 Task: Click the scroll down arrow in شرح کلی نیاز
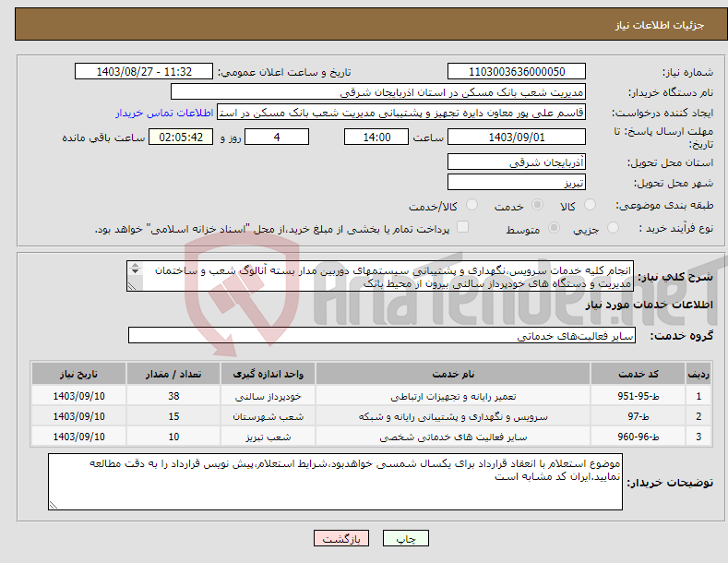tap(135, 271)
